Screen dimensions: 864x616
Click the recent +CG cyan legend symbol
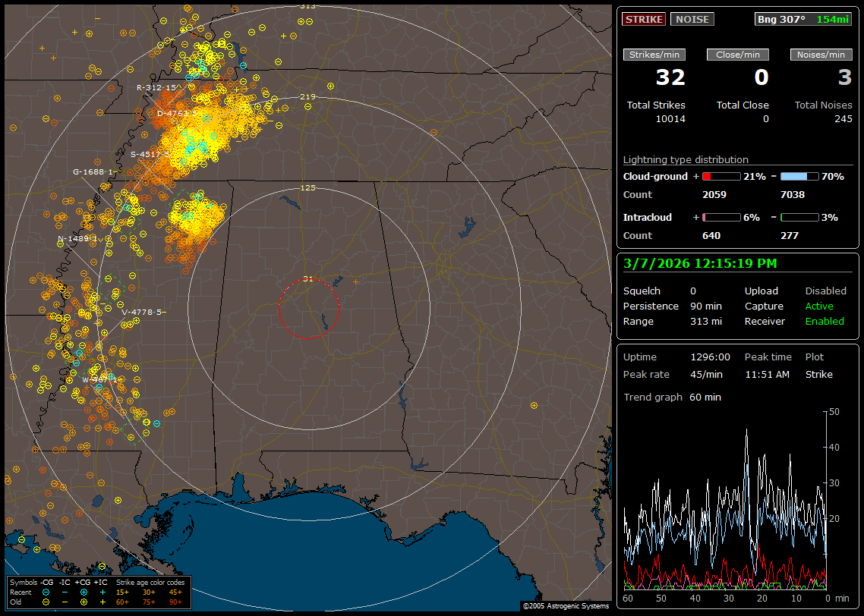click(x=84, y=592)
